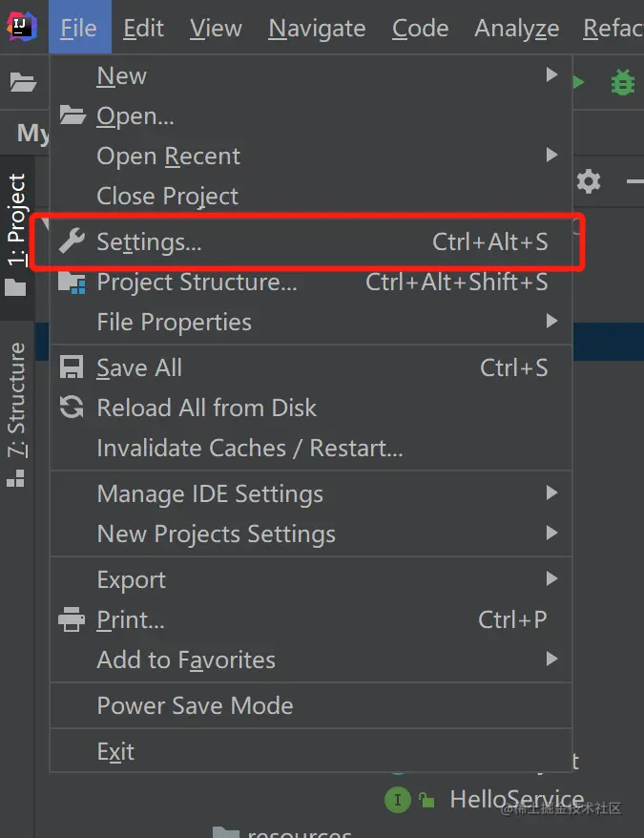Click the open folder toolbar icon
Image resolution: width=644 pixels, height=838 pixels.
23,83
